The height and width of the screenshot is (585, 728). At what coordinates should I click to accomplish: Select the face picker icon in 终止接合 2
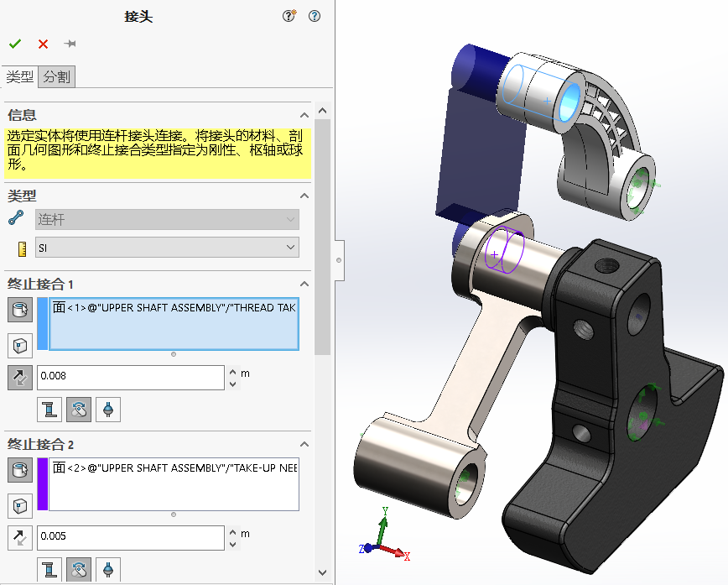(20, 470)
